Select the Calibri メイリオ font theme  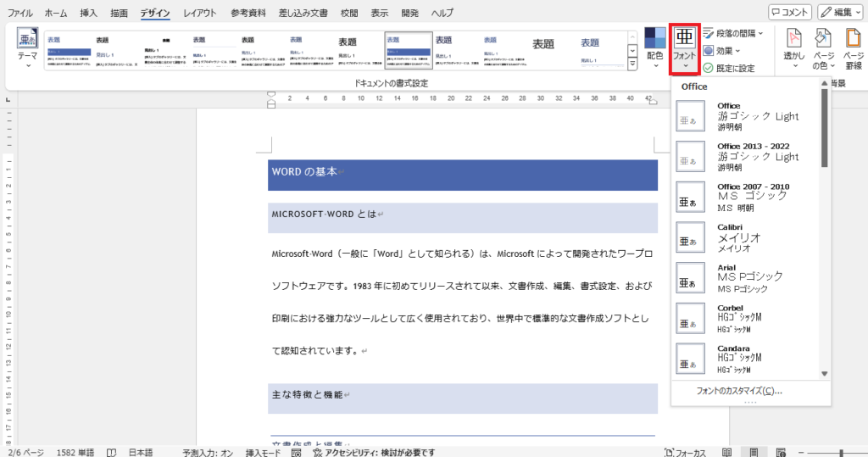(748, 237)
